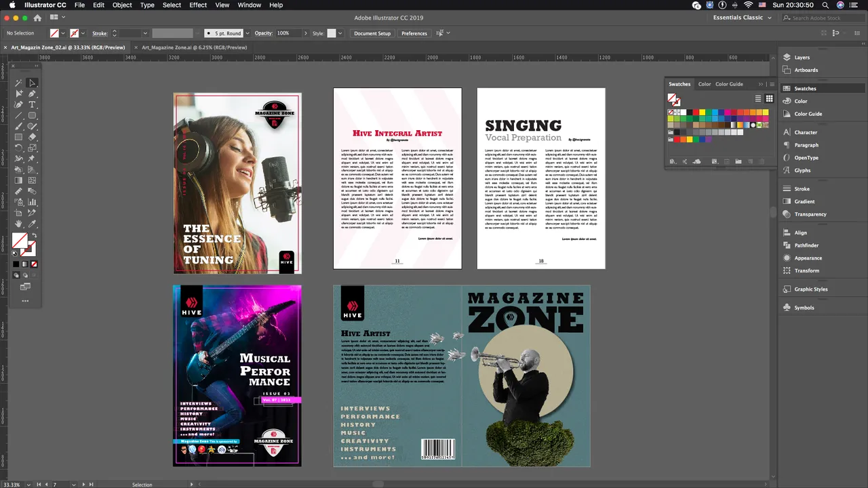The image size is (868, 488).
Task: Click the Home icon in app bar
Action: 37,18
